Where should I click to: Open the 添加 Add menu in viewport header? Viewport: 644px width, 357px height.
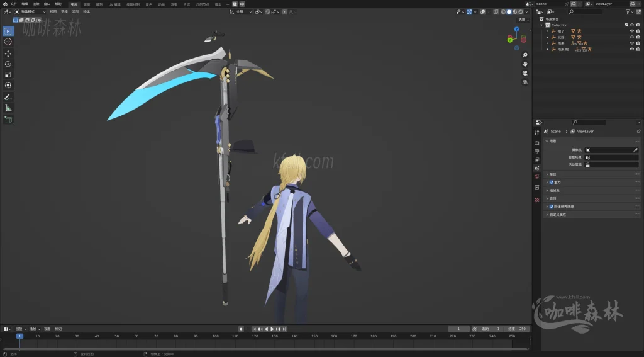pyautogui.click(x=75, y=12)
